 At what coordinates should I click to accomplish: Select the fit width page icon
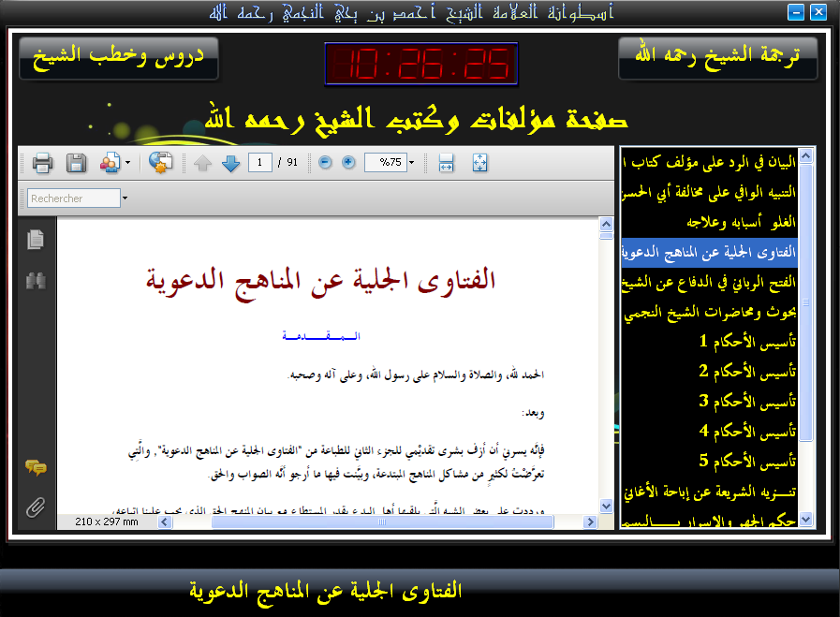(x=447, y=163)
